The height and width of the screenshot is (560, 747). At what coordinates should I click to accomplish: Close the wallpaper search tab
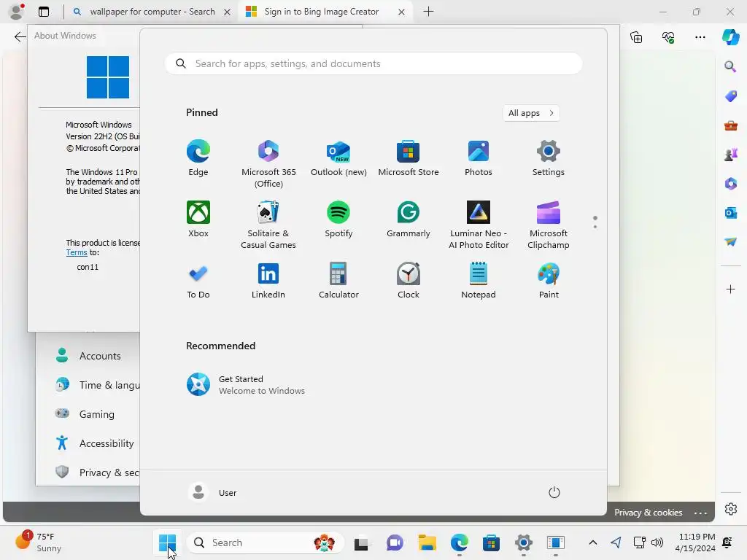click(x=228, y=12)
